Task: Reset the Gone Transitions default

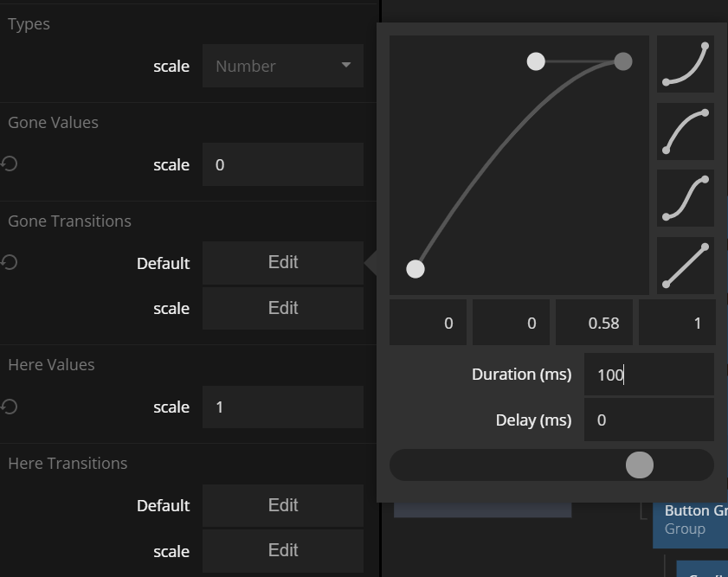Action: tap(10, 262)
